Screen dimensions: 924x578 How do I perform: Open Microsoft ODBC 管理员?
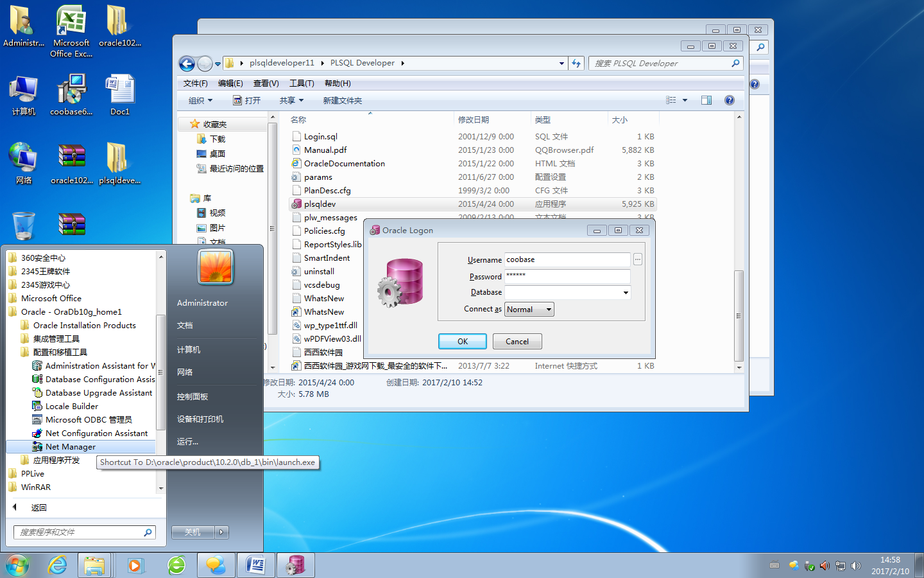[81, 419]
